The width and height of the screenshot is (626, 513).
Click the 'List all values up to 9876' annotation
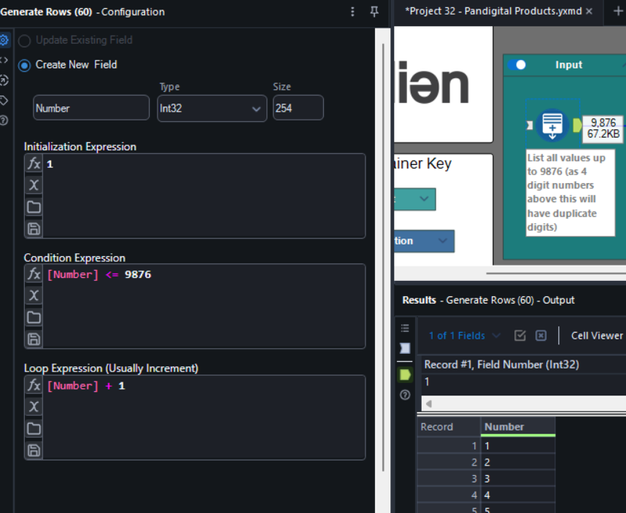(x=570, y=192)
